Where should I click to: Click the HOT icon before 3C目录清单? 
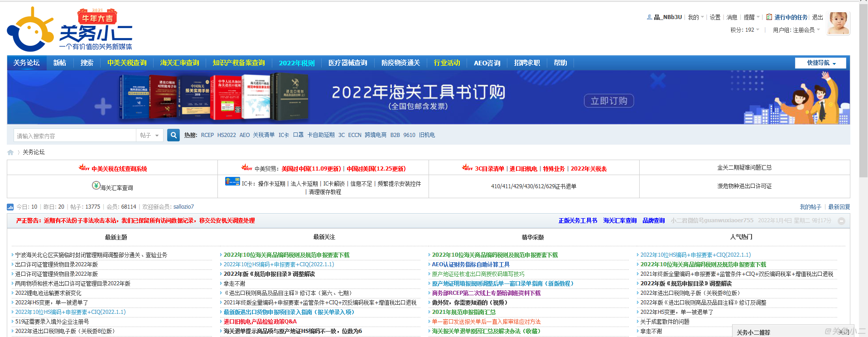click(468, 167)
